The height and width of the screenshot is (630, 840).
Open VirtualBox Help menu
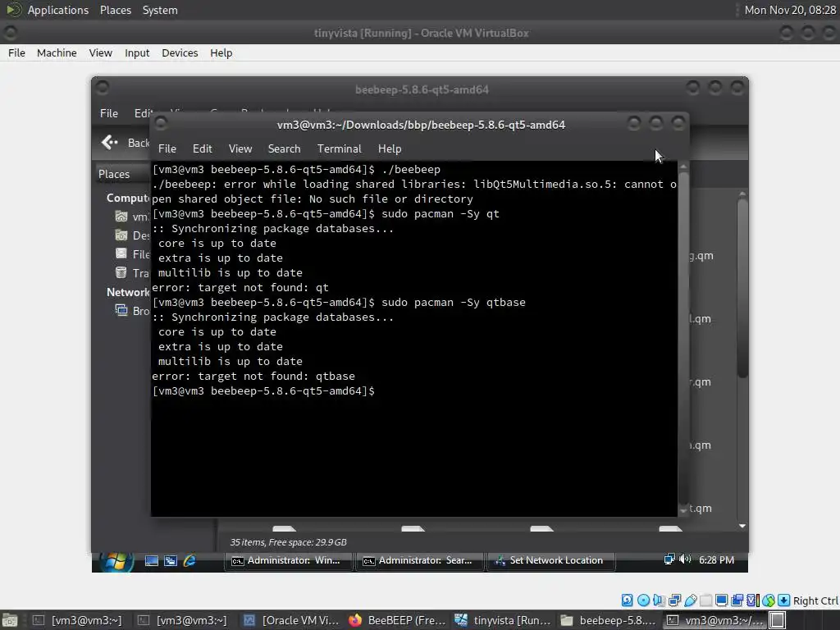(x=221, y=53)
